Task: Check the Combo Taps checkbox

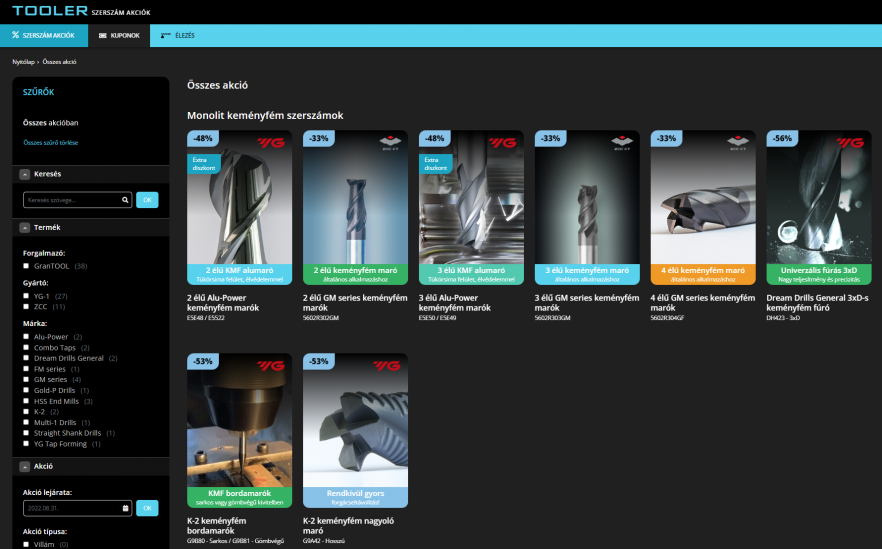Action: click(26, 347)
